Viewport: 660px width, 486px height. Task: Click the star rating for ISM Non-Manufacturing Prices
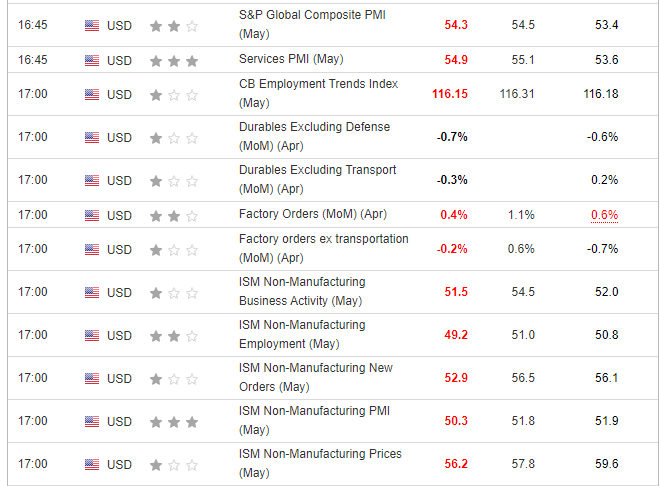[x=173, y=464]
